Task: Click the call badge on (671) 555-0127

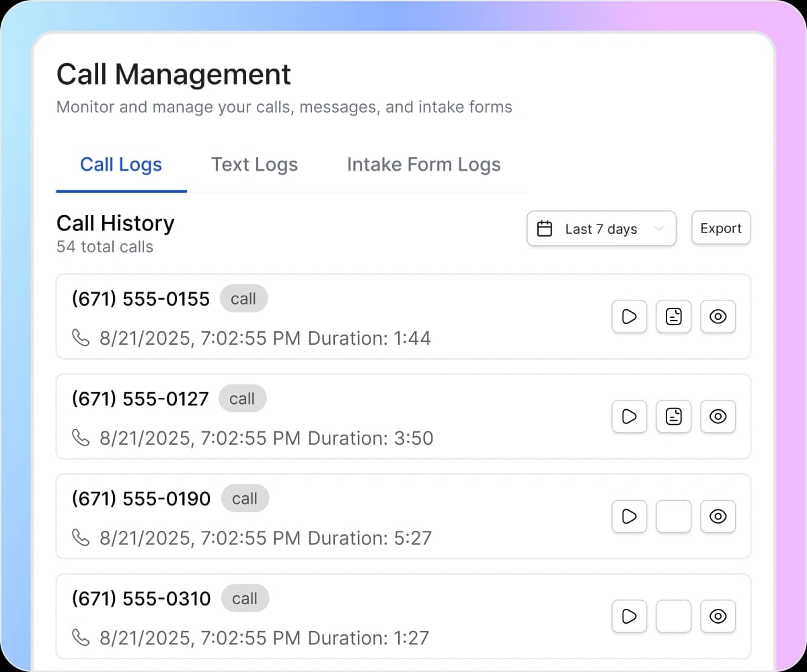Action: pyautogui.click(x=242, y=398)
